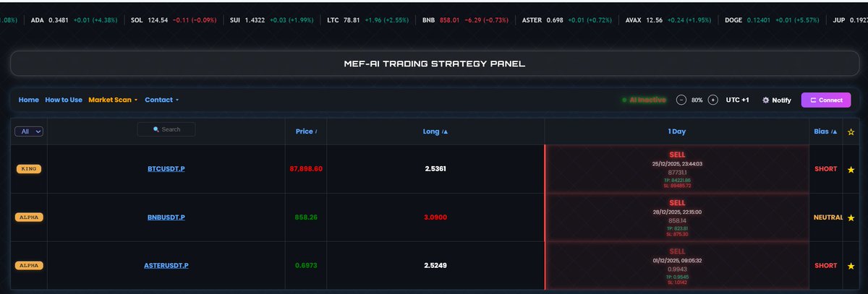
Task: Click the ASTER price 0.6973
Action: (x=305, y=266)
